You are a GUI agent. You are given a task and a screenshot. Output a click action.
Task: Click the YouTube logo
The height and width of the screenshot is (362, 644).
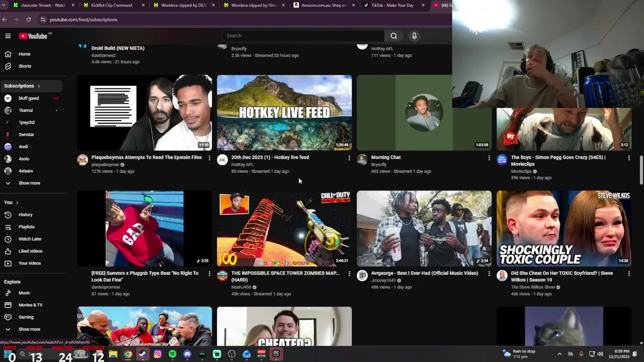tap(33, 36)
